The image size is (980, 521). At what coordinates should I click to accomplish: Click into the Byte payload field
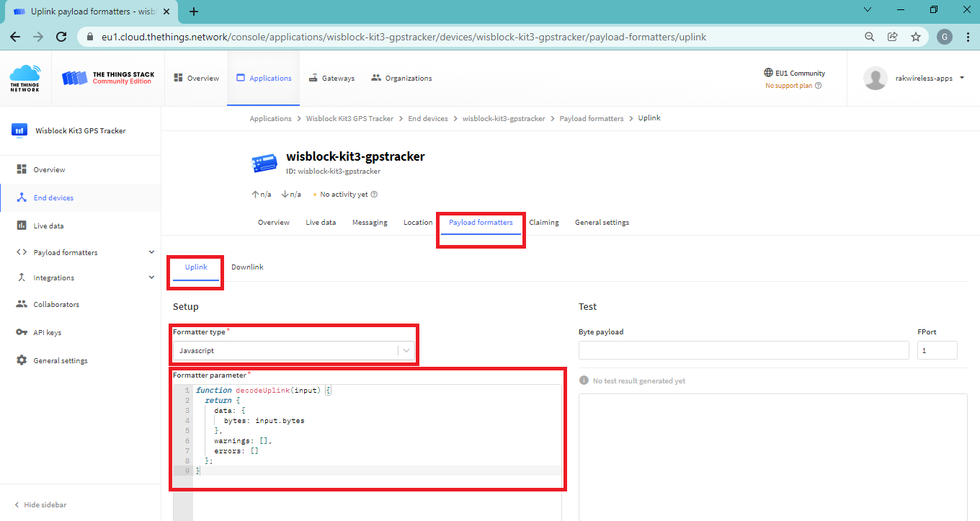[743, 351]
